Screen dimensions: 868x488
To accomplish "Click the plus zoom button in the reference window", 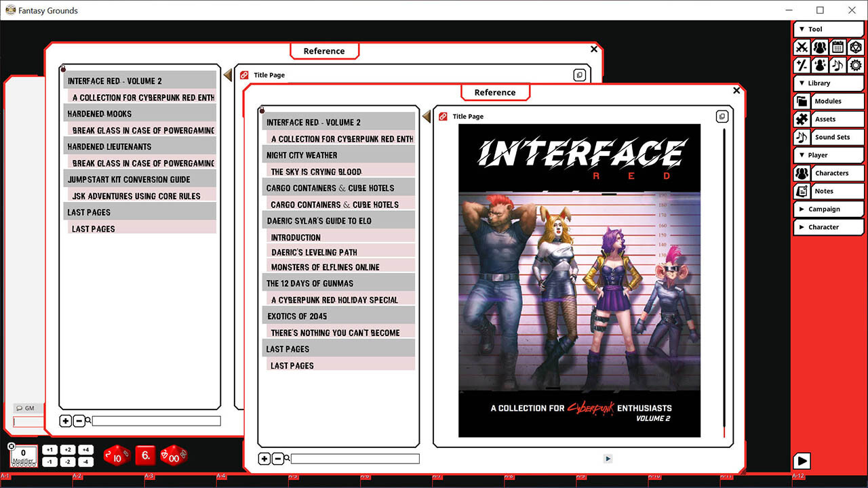I will pyautogui.click(x=264, y=459).
